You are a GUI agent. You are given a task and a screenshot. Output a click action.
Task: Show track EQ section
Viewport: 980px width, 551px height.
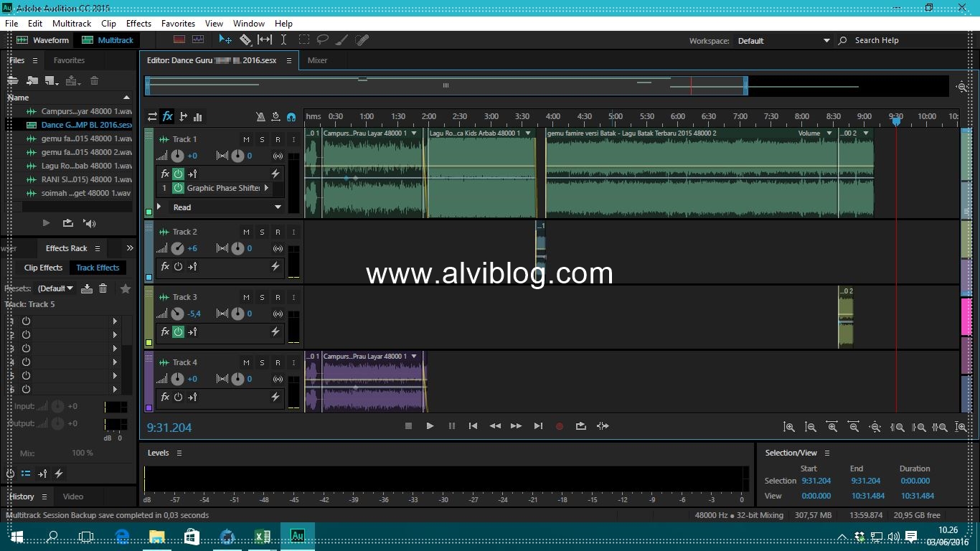click(198, 116)
